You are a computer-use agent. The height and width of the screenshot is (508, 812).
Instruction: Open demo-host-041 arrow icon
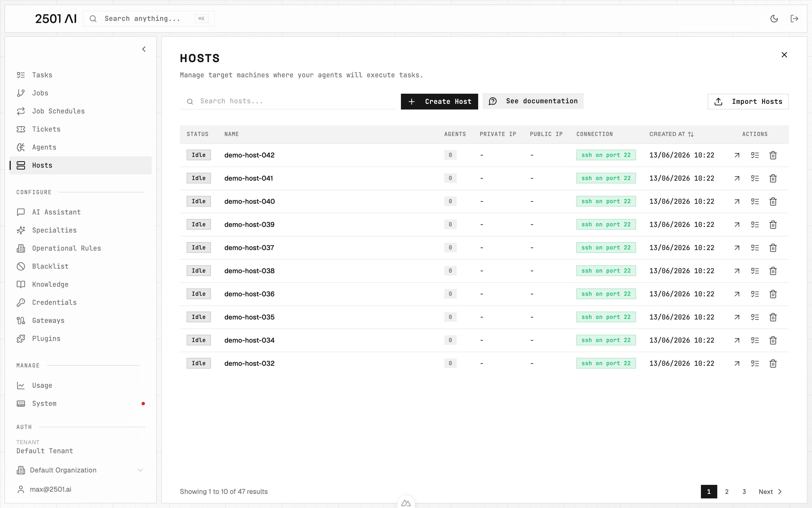point(737,178)
